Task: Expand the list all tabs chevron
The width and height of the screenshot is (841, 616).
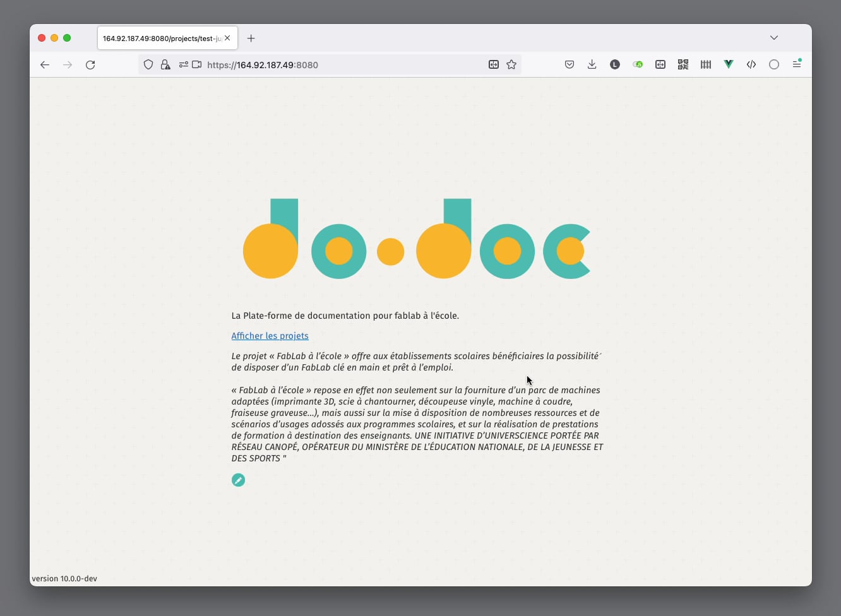Action: pos(774,38)
